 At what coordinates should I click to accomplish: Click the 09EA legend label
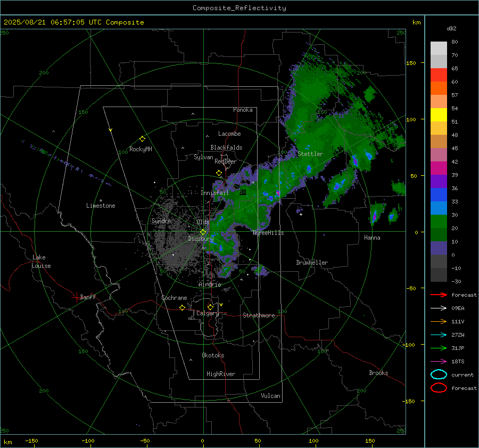(x=458, y=308)
